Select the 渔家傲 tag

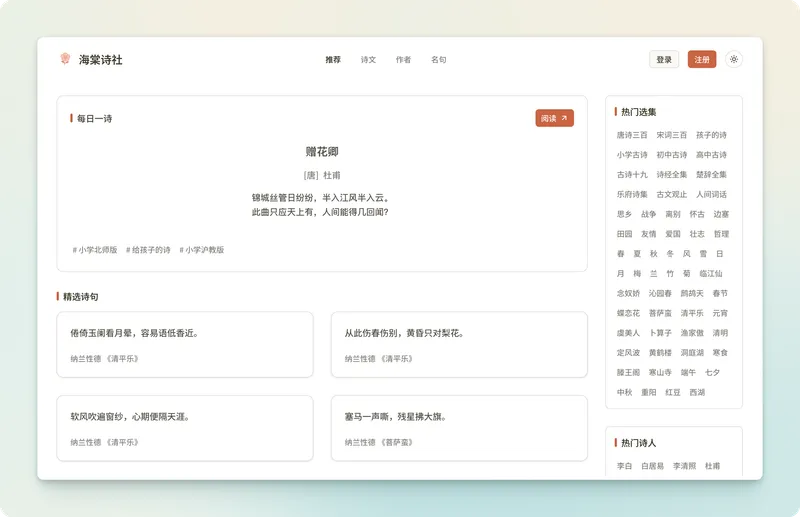point(692,333)
